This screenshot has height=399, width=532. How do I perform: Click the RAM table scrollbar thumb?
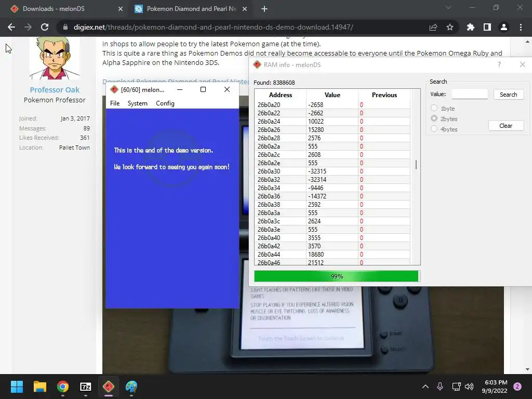[x=416, y=165]
